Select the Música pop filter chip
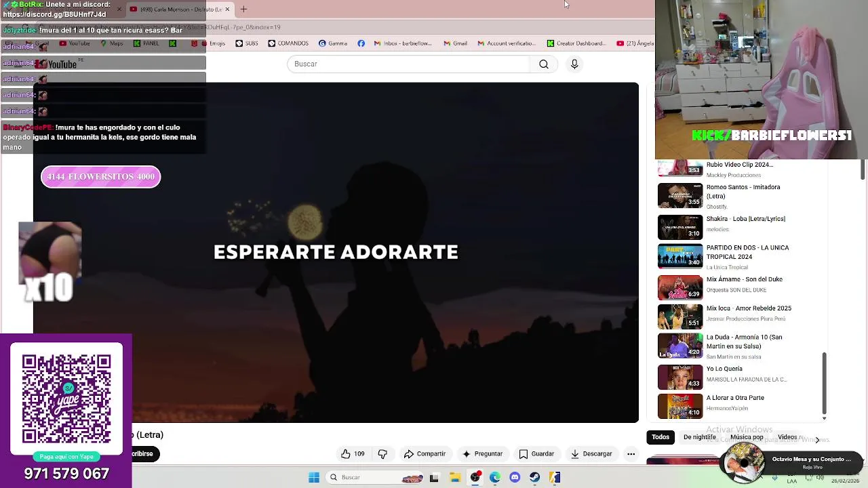This screenshot has width=868, height=488. [x=747, y=437]
